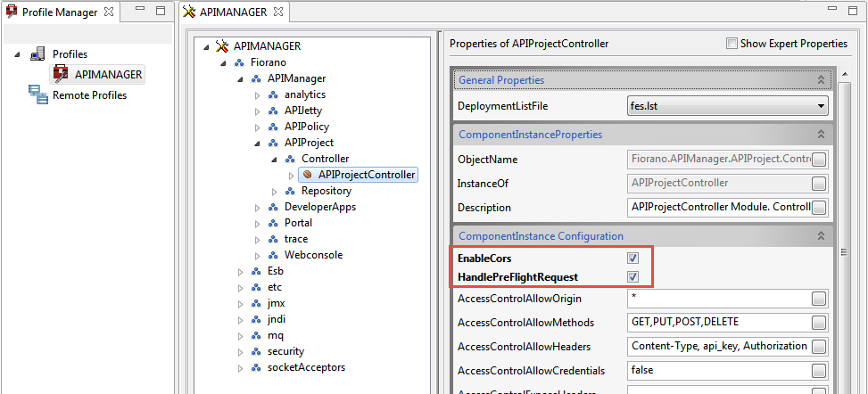Select the jndi tree item
Image resolution: width=868 pixels, height=394 pixels.
(277, 319)
